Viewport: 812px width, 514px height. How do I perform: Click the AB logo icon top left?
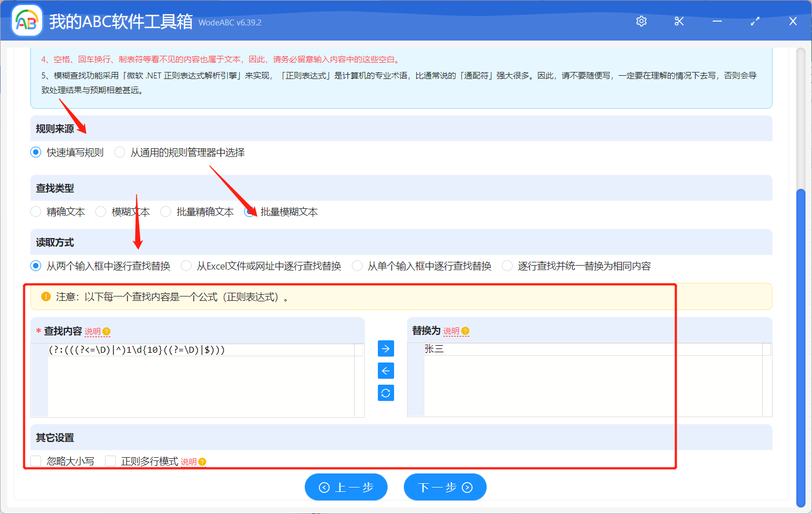(x=27, y=21)
